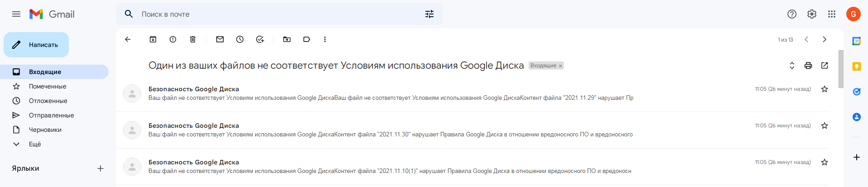Print the whole conversation
This screenshot has height=187, width=868.
(808, 65)
